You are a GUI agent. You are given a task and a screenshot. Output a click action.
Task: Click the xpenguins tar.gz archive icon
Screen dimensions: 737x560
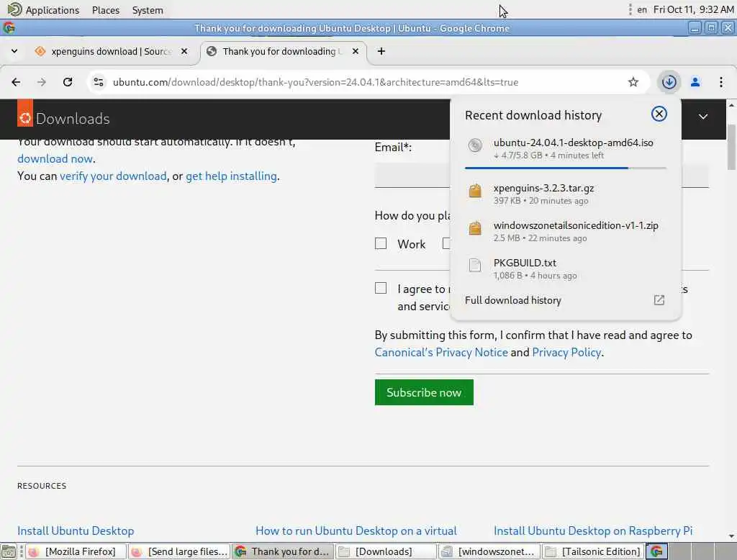click(475, 191)
